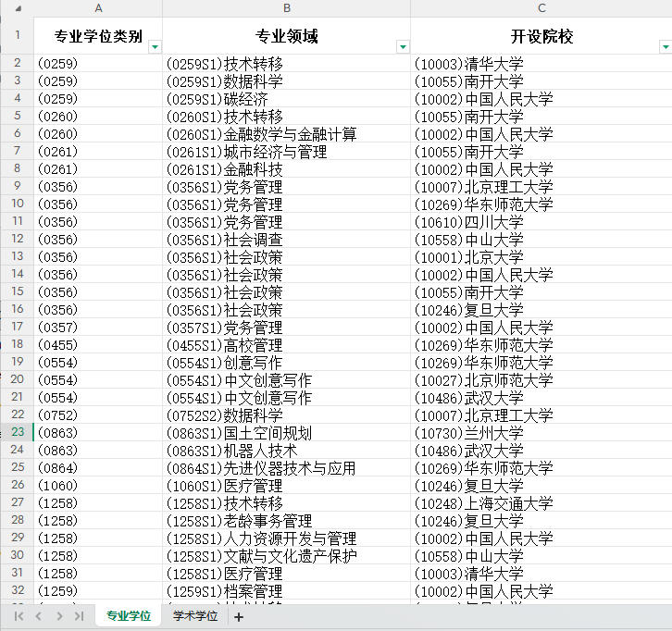Image resolution: width=672 pixels, height=631 pixels.
Task: Select cell (10003)清华大学 in row 2
Action: point(541,64)
